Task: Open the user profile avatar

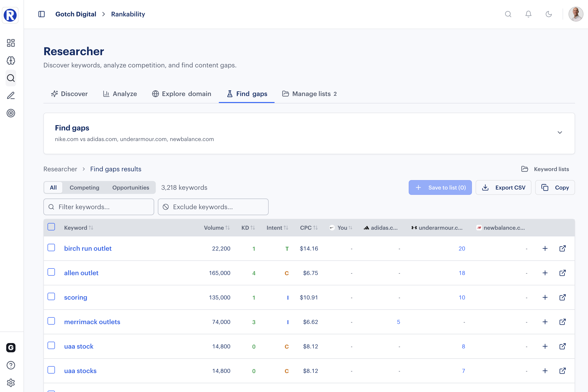Action: [576, 14]
